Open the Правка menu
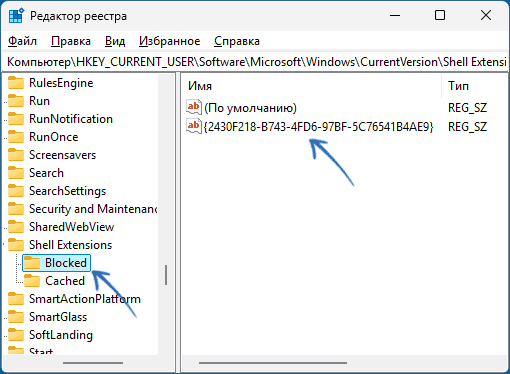The image size is (510, 374). [71, 41]
